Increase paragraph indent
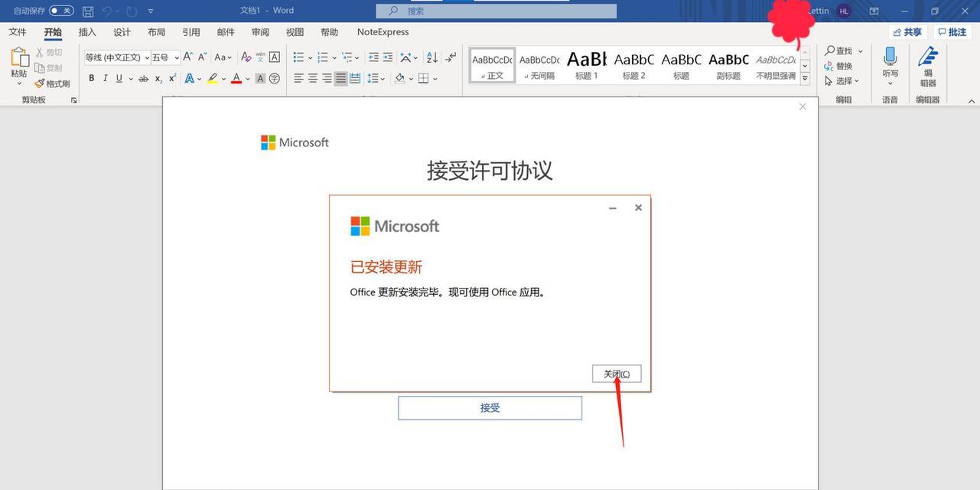The height and width of the screenshot is (490, 980). 388,57
